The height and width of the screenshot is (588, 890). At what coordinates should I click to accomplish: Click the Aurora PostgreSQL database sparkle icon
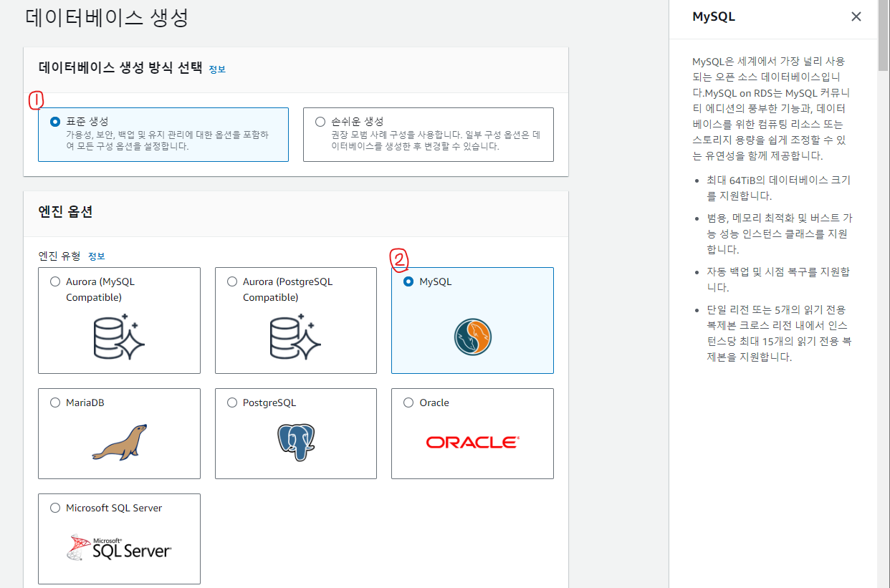(296, 336)
